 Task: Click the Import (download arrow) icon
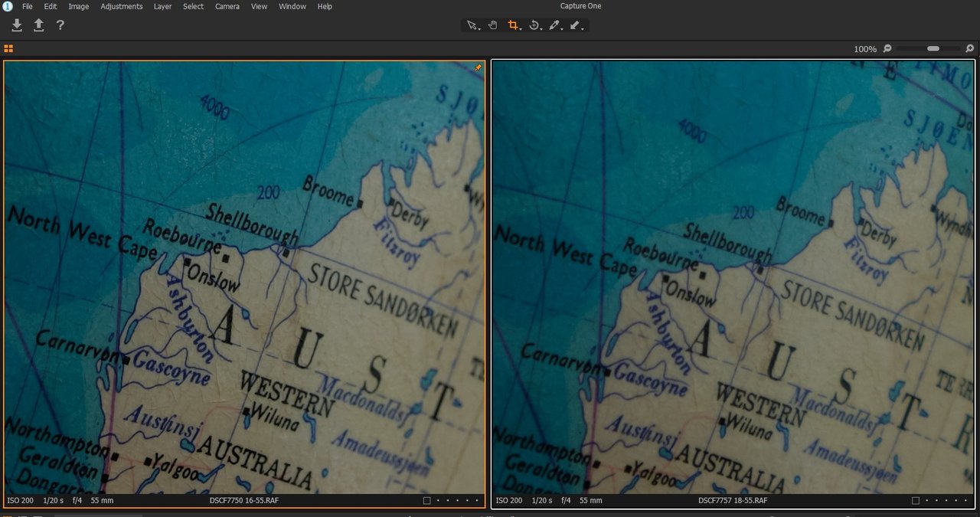pos(17,25)
